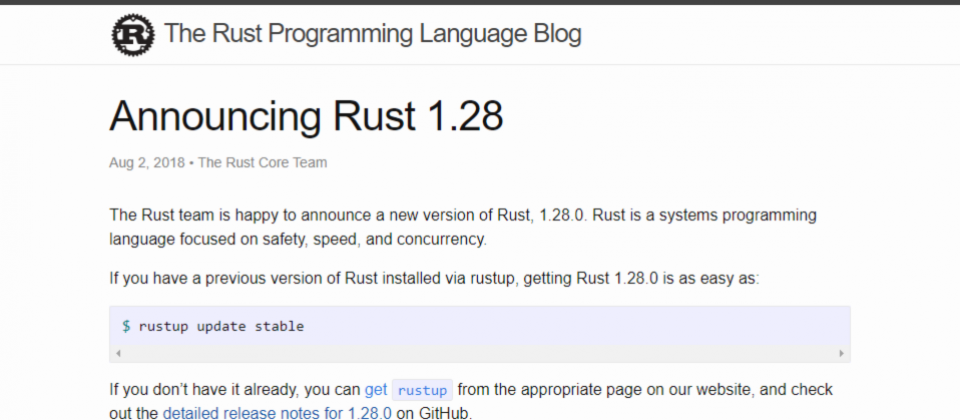This screenshot has width=960, height=420.
Task: Open detailed release notes for 1.28.0
Action: point(277,413)
